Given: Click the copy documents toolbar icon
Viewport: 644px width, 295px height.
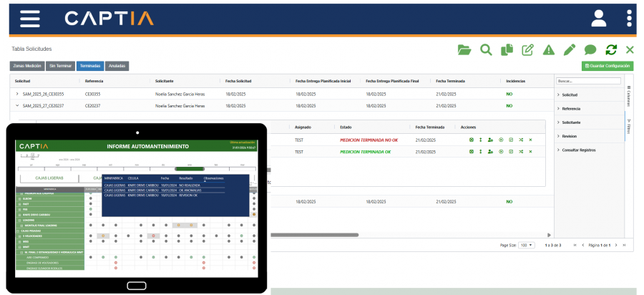Looking at the screenshot, I should [507, 50].
